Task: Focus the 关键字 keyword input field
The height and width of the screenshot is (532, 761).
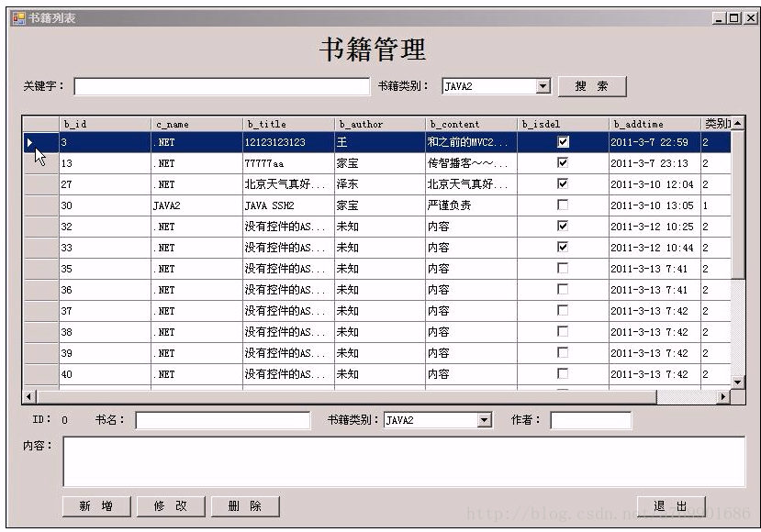Action: click(x=222, y=87)
